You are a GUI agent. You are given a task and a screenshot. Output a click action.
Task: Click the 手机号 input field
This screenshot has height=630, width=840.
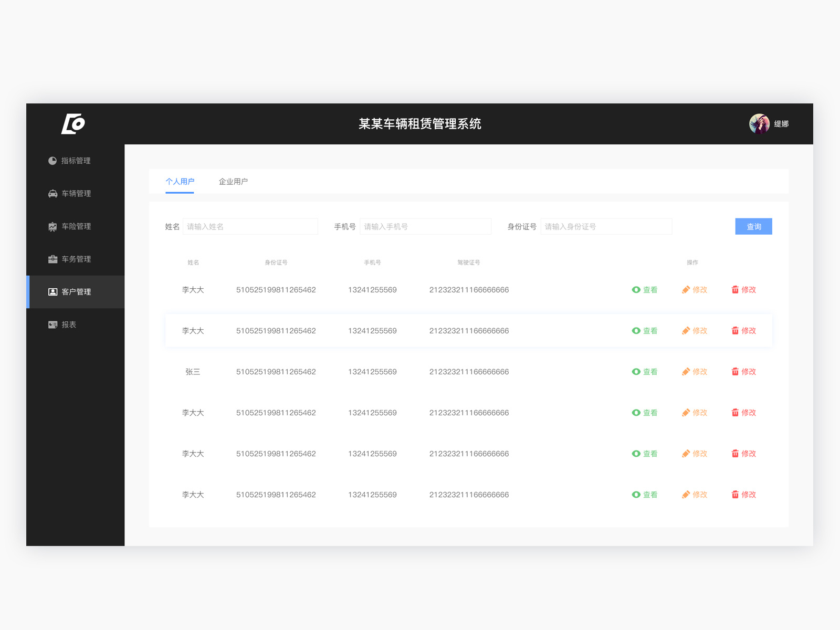click(x=426, y=226)
